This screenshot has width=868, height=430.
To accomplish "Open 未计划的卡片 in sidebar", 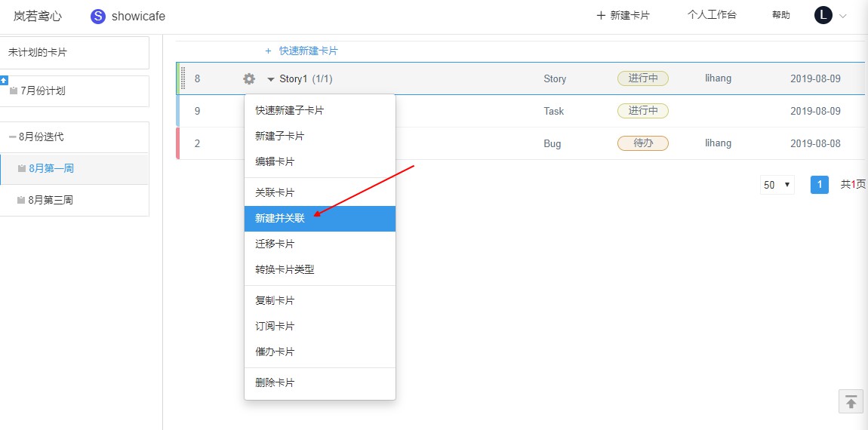I will pos(74,53).
